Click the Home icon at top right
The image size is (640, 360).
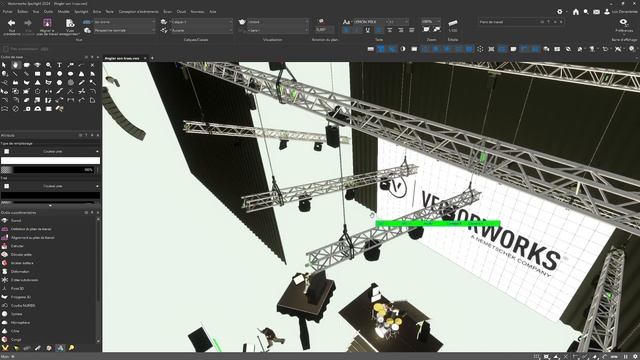(x=576, y=12)
